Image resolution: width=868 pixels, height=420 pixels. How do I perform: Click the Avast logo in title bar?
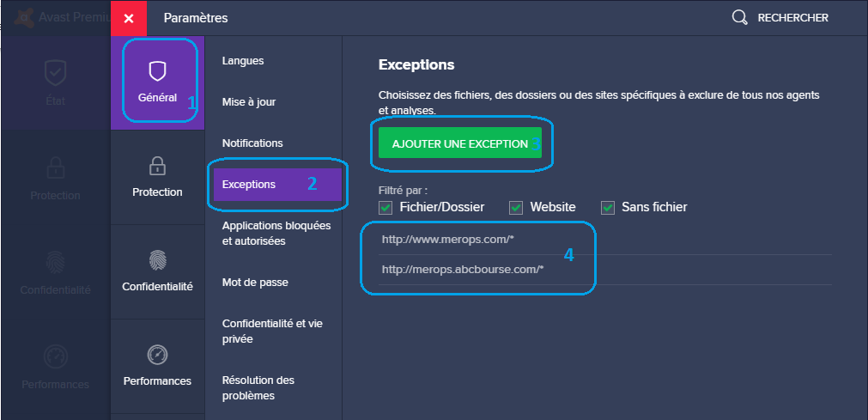click(22, 18)
